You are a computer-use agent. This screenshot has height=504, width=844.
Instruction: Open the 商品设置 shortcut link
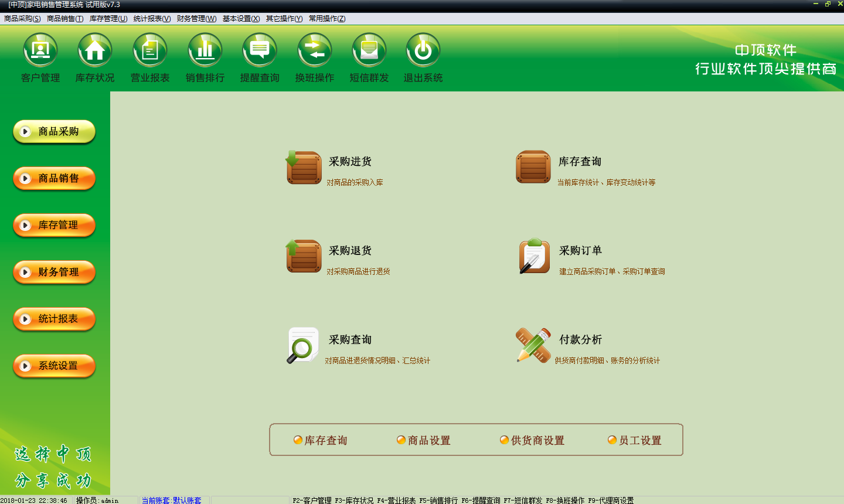424,440
